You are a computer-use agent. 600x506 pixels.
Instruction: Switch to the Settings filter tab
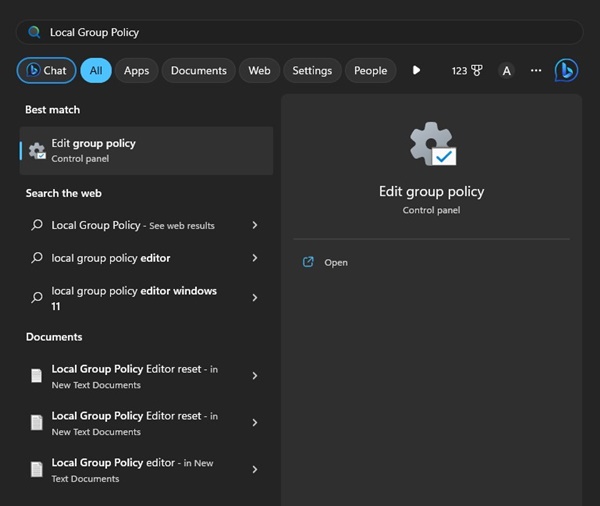click(x=312, y=70)
